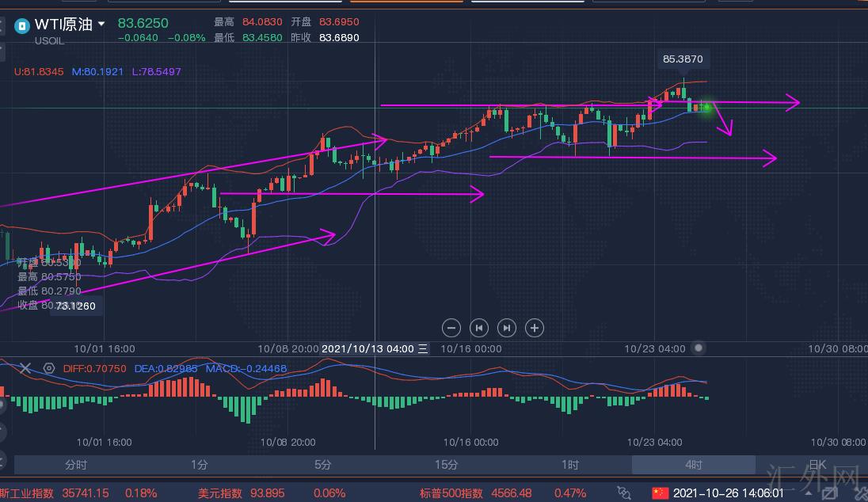Screen dimensions: 868x502
Task: Open the 标普500指数 quote in ticker
Action: click(451, 493)
